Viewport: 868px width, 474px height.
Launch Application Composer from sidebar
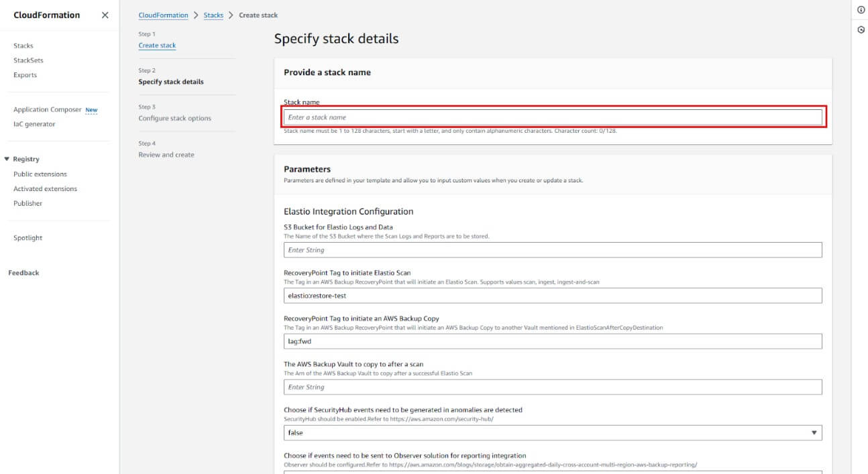[x=47, y=109]
